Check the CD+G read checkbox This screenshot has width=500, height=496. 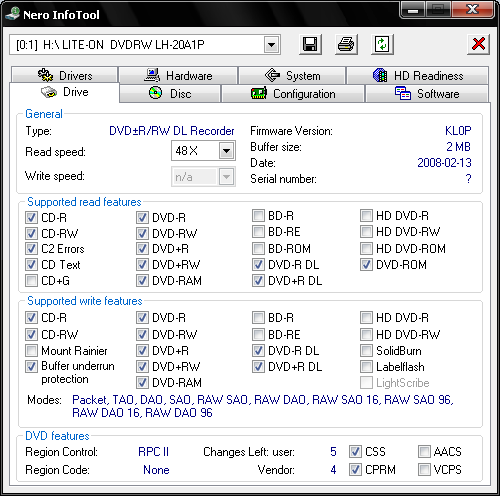pos(31,281)
